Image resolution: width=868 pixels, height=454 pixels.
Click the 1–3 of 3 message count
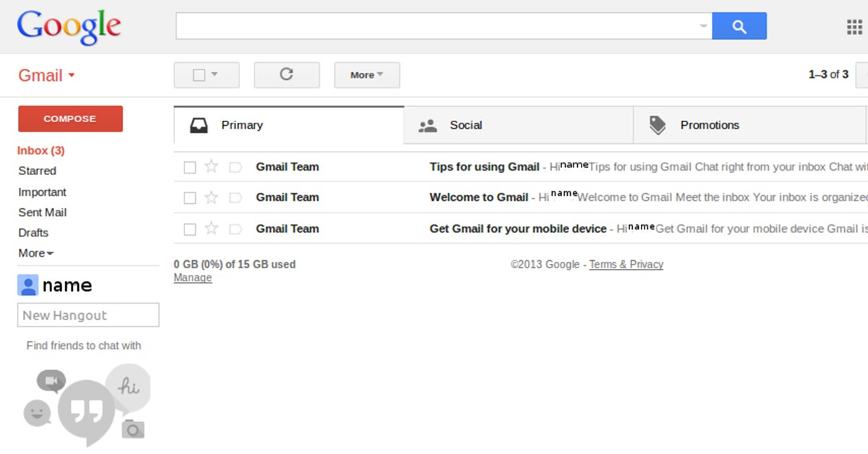click(x=828, y=74)
